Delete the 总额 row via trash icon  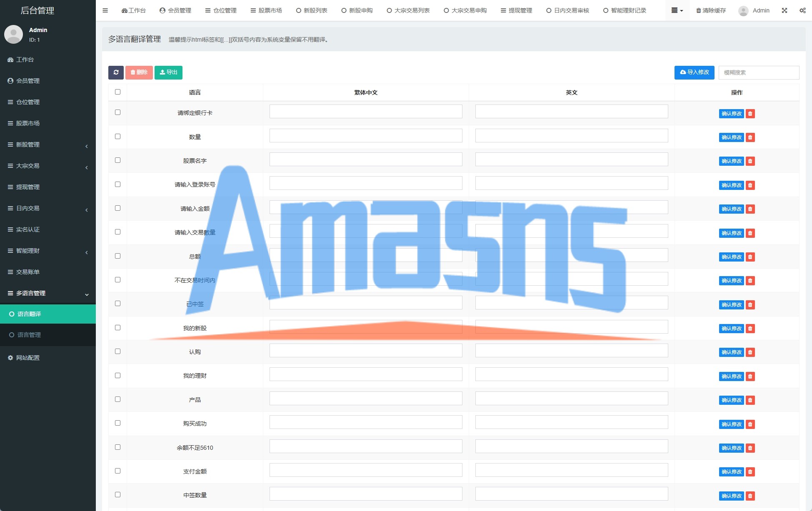click(x=750, y=257)
